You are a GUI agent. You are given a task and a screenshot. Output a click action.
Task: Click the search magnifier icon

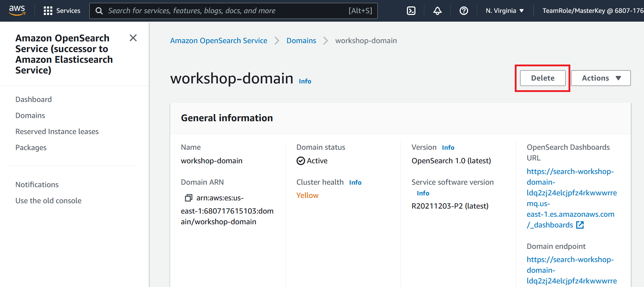click(99, 11)
